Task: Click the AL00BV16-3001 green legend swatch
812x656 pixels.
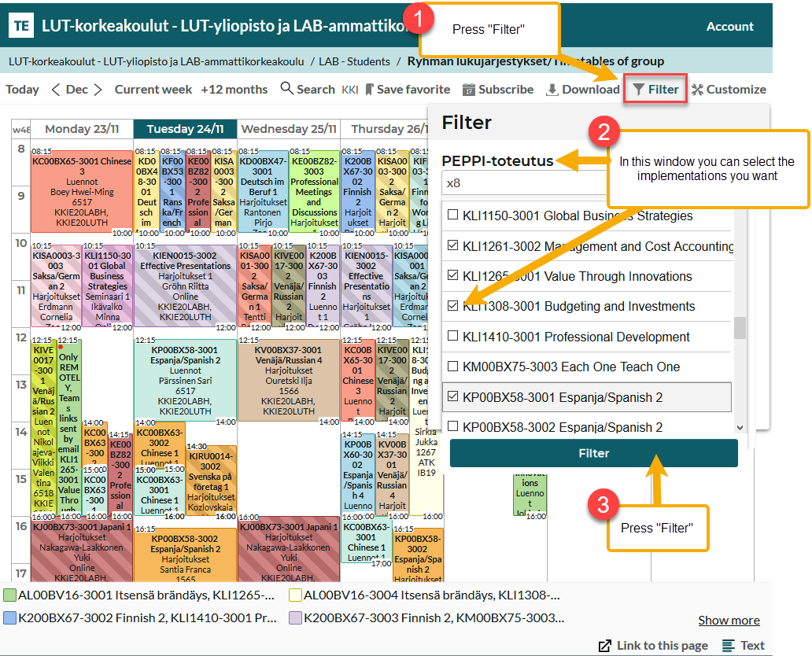Action: (9, 595)
